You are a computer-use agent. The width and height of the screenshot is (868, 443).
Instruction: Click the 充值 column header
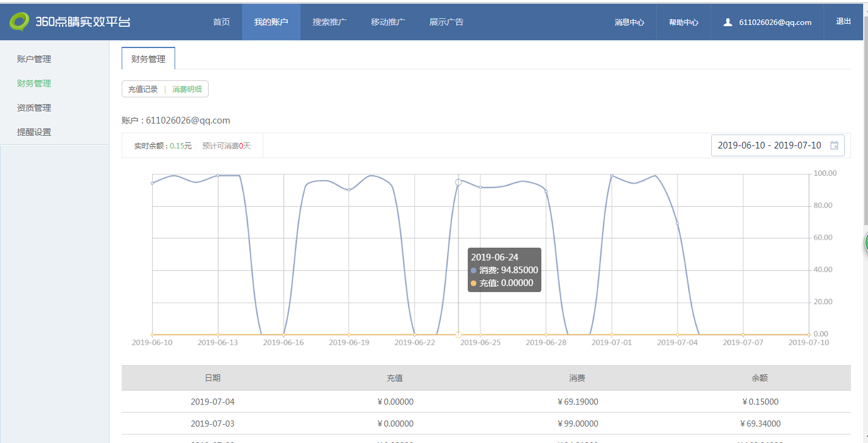[395, 378]
